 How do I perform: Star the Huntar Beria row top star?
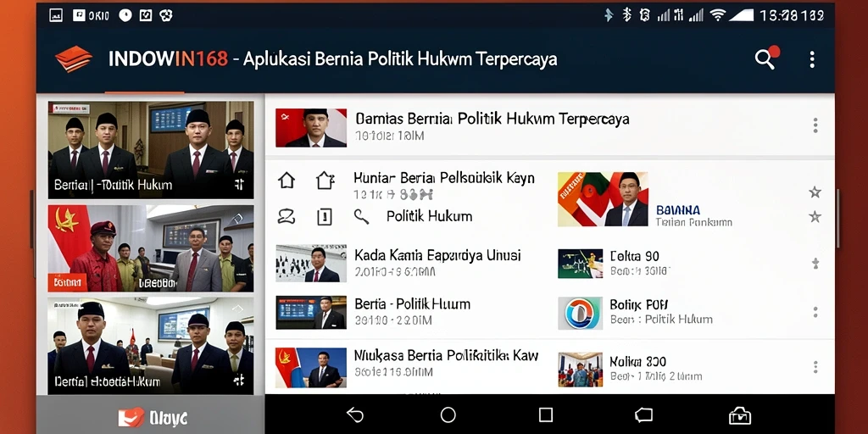[x=815, y=192]
